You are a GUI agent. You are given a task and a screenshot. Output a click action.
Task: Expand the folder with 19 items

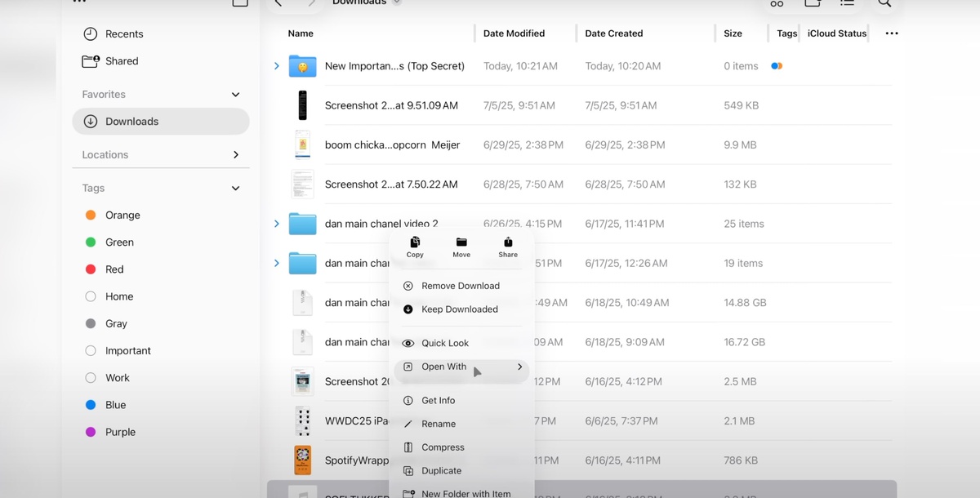[277, 264]
